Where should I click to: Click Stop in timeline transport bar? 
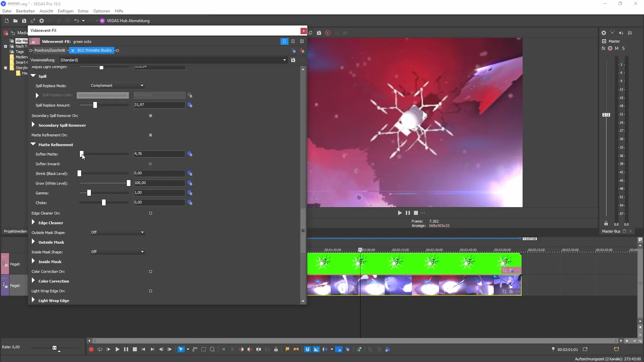(135, 349)
